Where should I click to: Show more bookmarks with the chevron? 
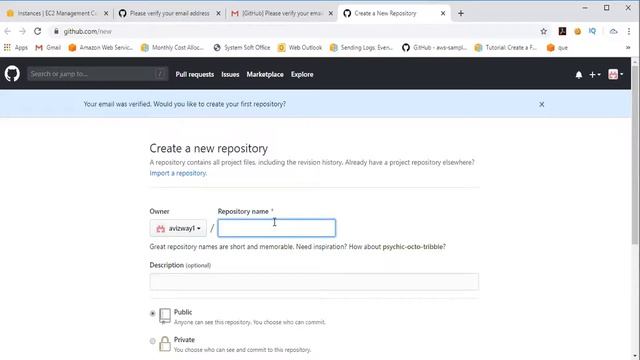coord(628,48)
